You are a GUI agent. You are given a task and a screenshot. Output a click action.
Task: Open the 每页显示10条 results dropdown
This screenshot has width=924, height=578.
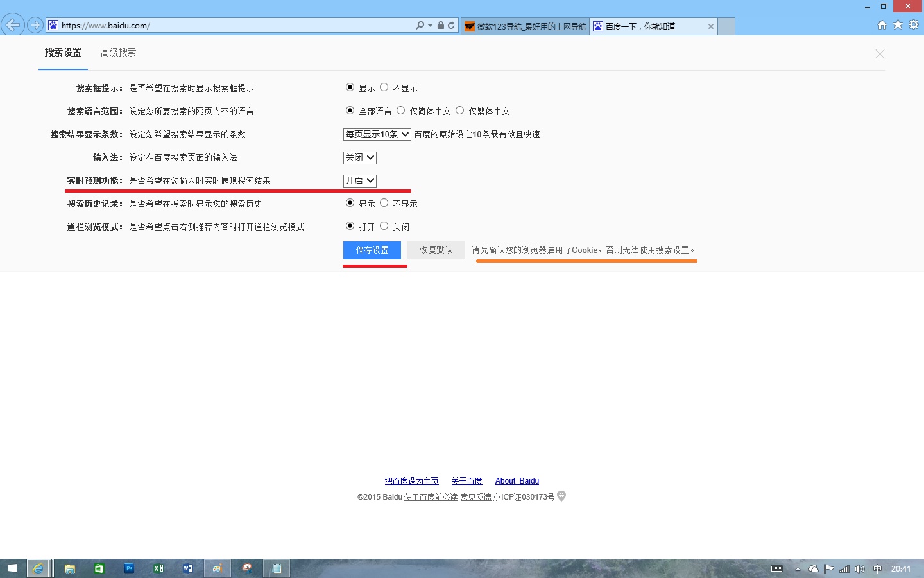377,134
